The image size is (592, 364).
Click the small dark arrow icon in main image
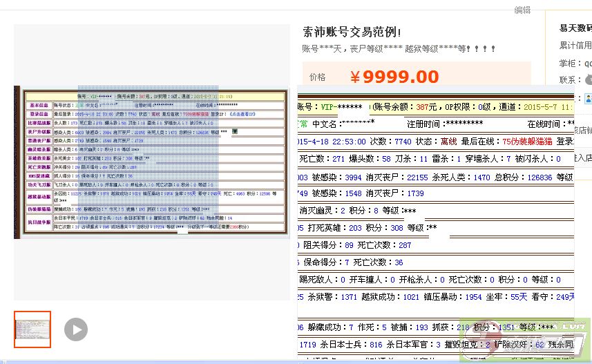click(234, 131)
